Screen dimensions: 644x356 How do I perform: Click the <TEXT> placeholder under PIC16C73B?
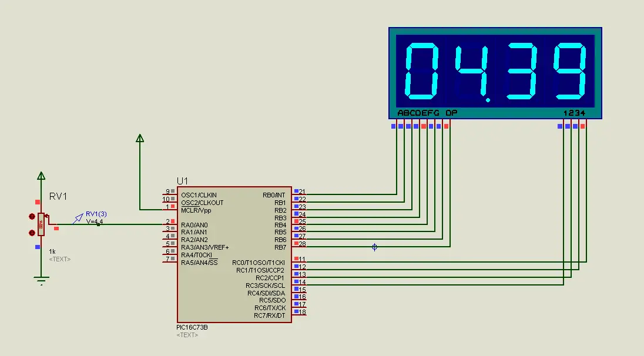point(187,335)
